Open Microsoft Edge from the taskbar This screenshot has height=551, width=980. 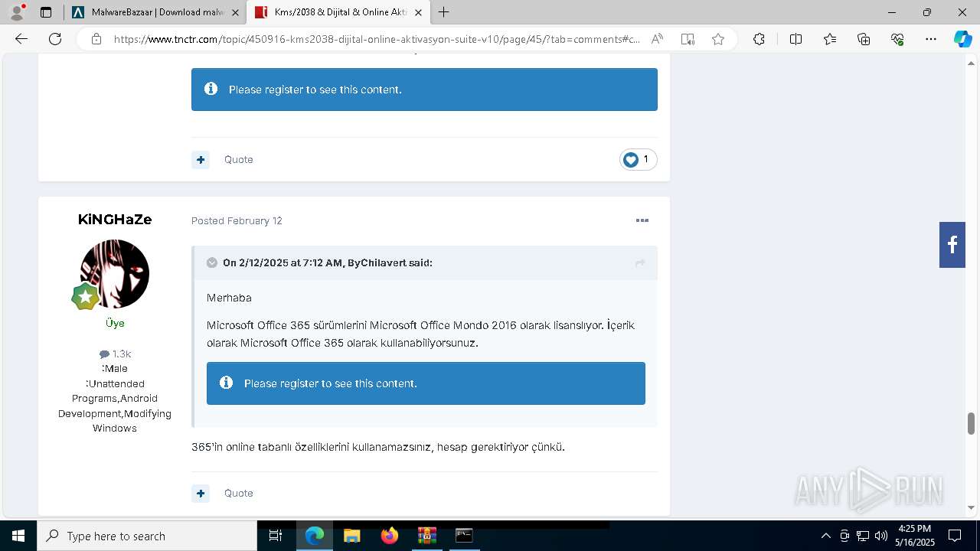coord(315,536)
